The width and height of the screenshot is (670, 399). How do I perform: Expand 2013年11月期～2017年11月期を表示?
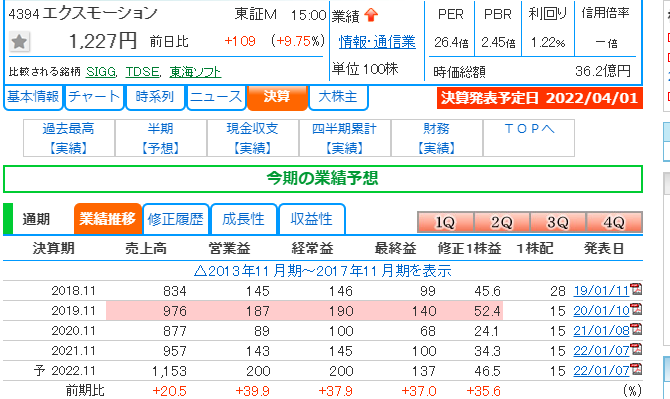323,271
